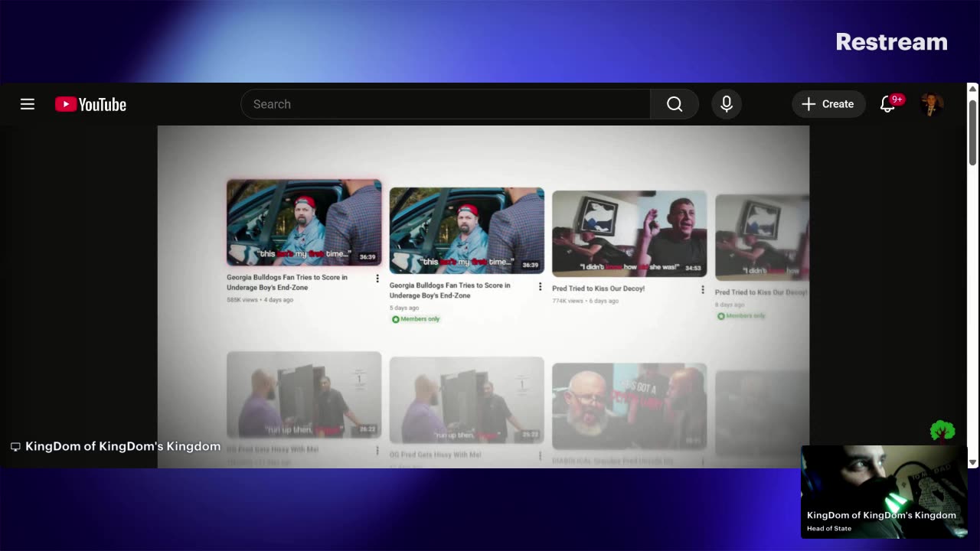Open more options for 585K views video
Viewport: 980px width, 551px height.
tap(377, 279)
